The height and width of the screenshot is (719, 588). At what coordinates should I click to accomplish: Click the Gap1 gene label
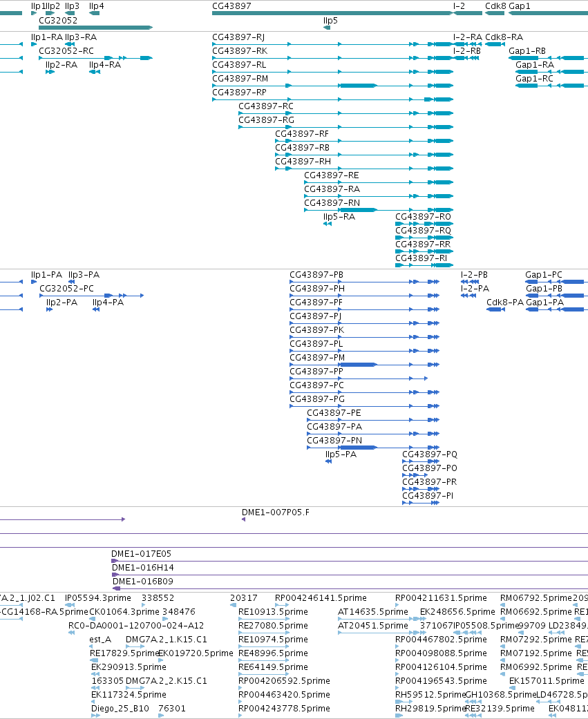(x=519, y=6)
